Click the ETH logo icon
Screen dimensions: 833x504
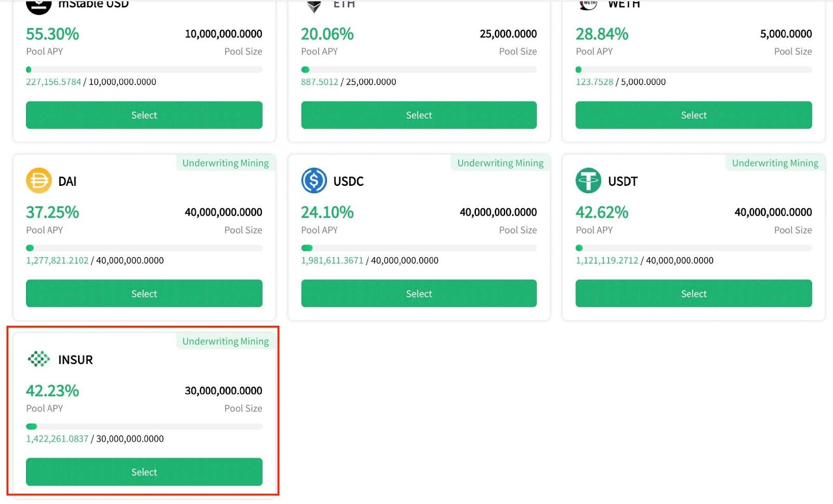pyautogui.click(x=314, y=6)
